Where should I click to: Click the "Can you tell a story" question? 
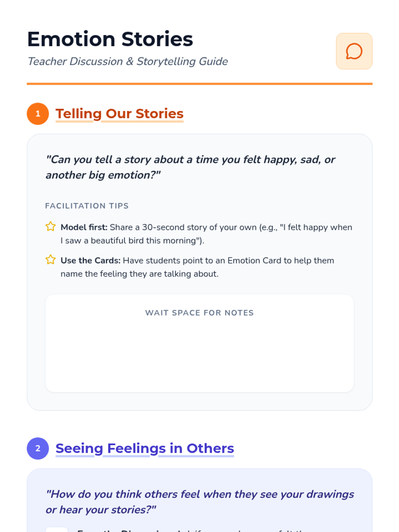[190, 160]
